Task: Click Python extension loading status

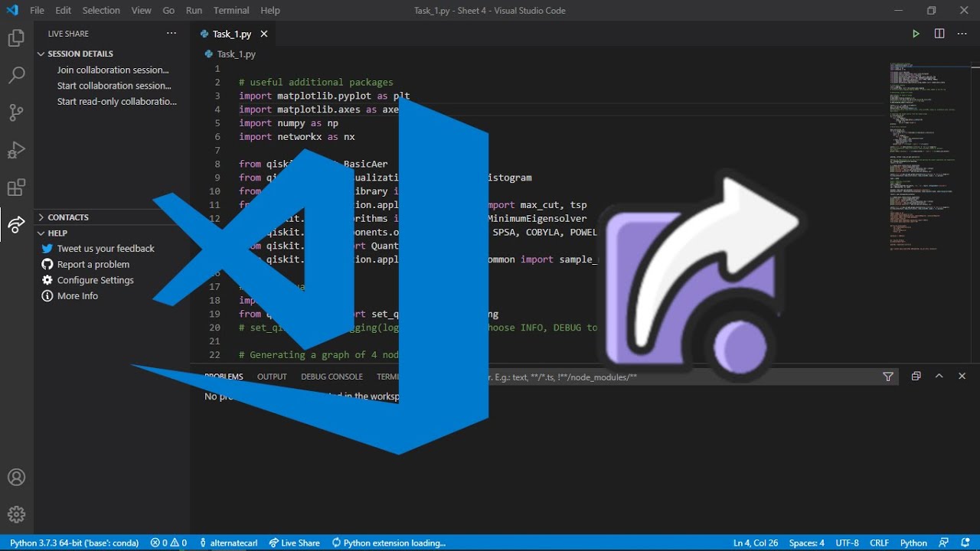Action: pos(388,543)
